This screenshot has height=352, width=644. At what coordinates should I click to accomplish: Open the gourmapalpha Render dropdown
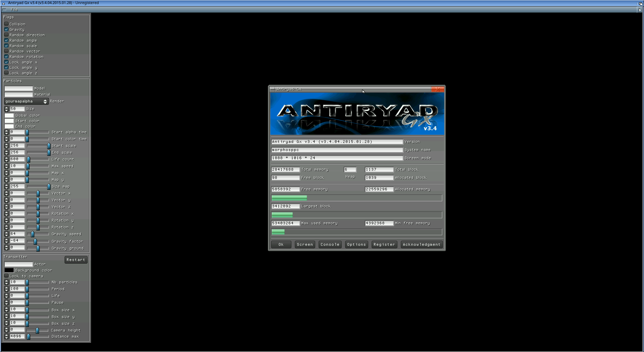(26, 101)
